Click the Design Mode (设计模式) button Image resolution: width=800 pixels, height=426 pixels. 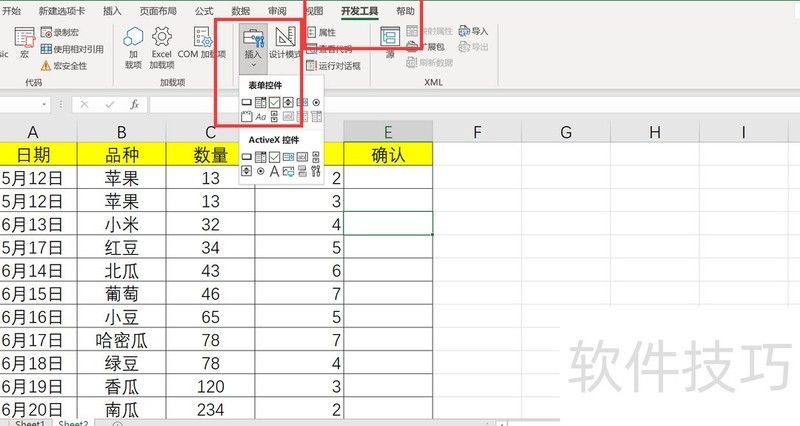pyautogui.click(x=285, y=45)
